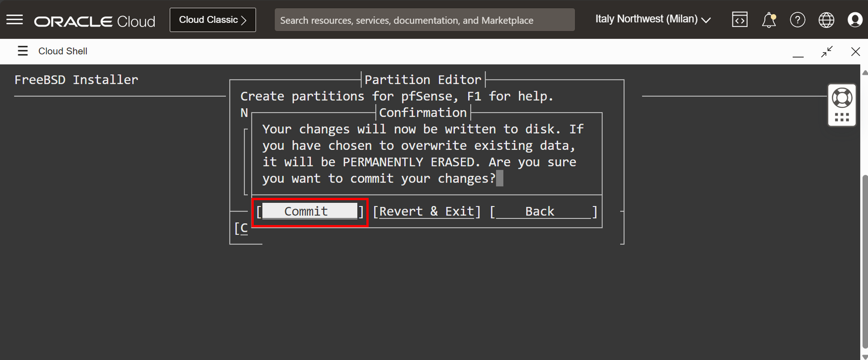Open the user profile menu
Viewport: 868px width, 360px height.
pyautogui.click(x=854, y=20)
